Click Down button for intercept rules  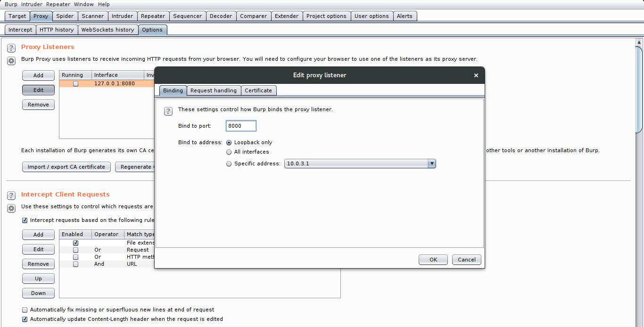click(38, 293)
